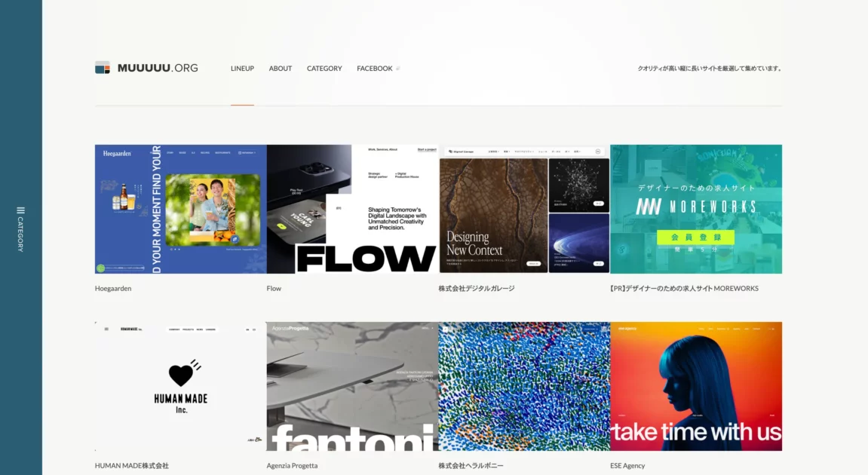Open the CATEGORY menu in header
Image resolution: width=868 pixels, height=475 pixels.
coord(324,69)
